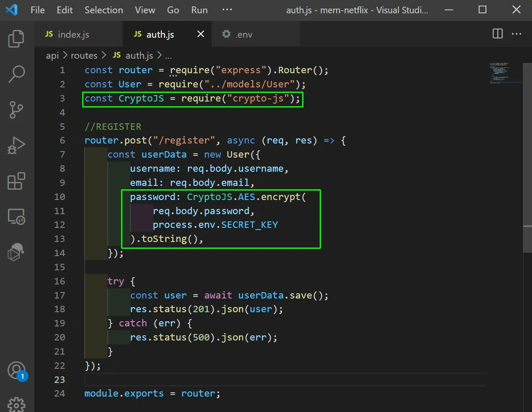Open the Explorer view in activity bar

click(x=16, y=39)
